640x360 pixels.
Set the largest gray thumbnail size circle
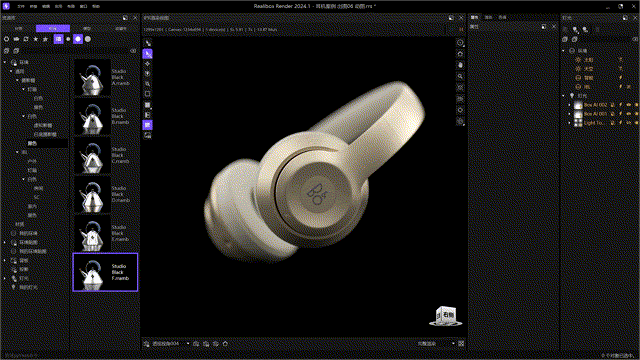coord(88,39)
